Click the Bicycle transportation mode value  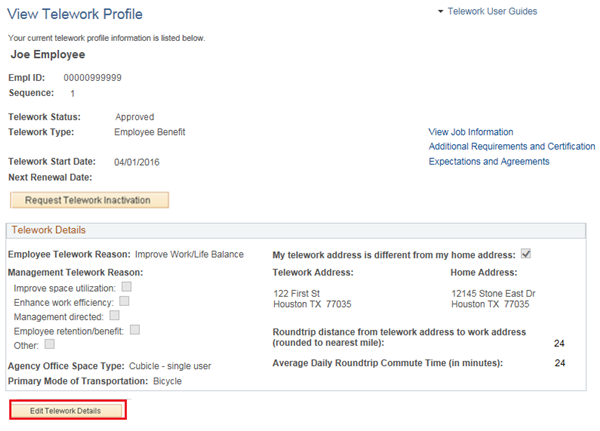(x=166, y=381)
